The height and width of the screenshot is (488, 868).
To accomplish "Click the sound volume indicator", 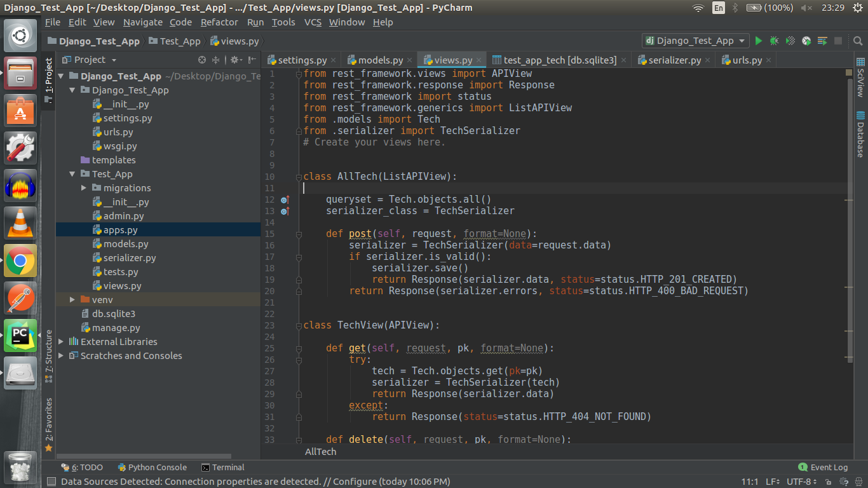I will click(806, 8).
